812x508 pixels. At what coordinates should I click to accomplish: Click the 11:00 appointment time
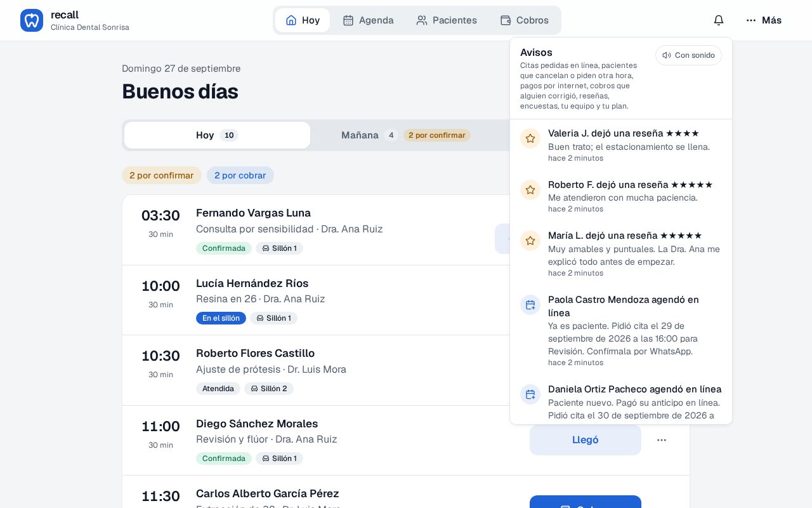(160, 426)
